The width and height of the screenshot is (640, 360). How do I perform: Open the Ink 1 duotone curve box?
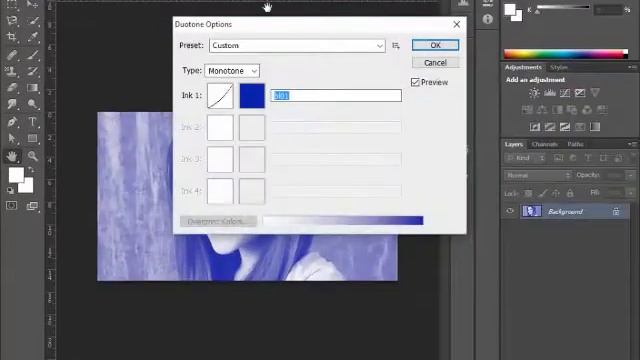tap(220, 96)
